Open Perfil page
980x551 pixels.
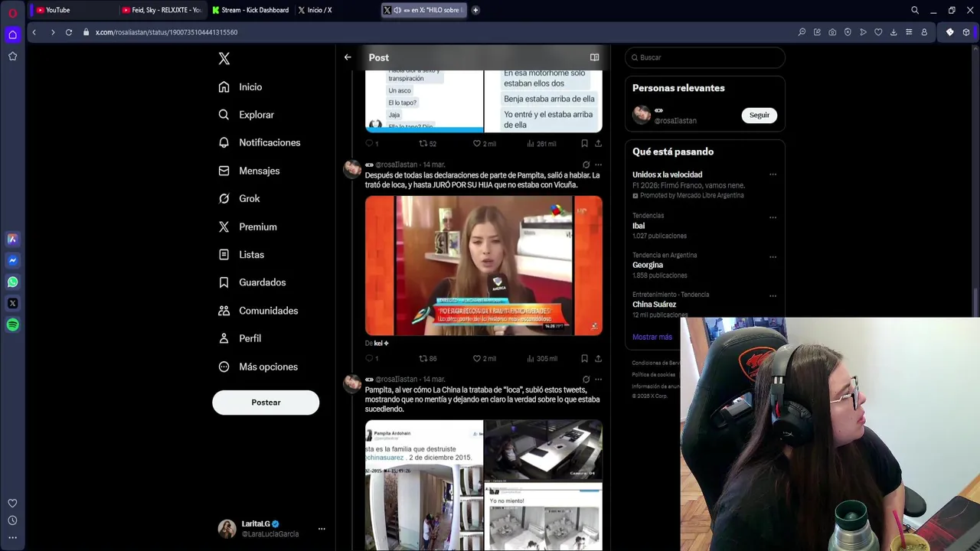[240, 338]
